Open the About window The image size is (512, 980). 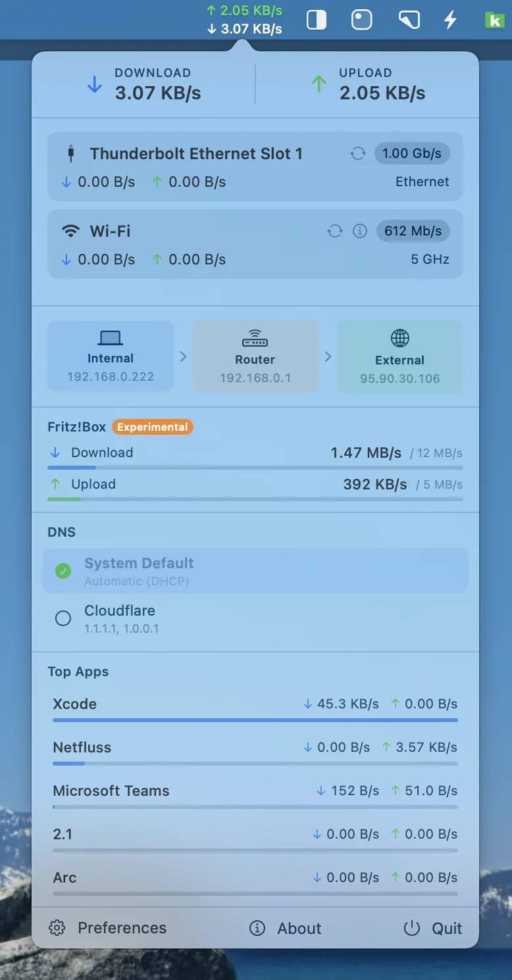[286, 928]
